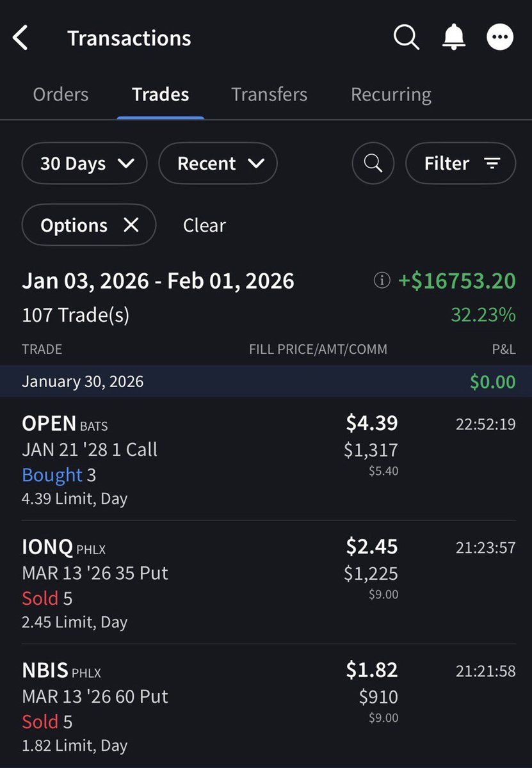Open the three-dot overflow menu
Image resolution: width=532 pixels, height=768 pixels.
point(499,36)
